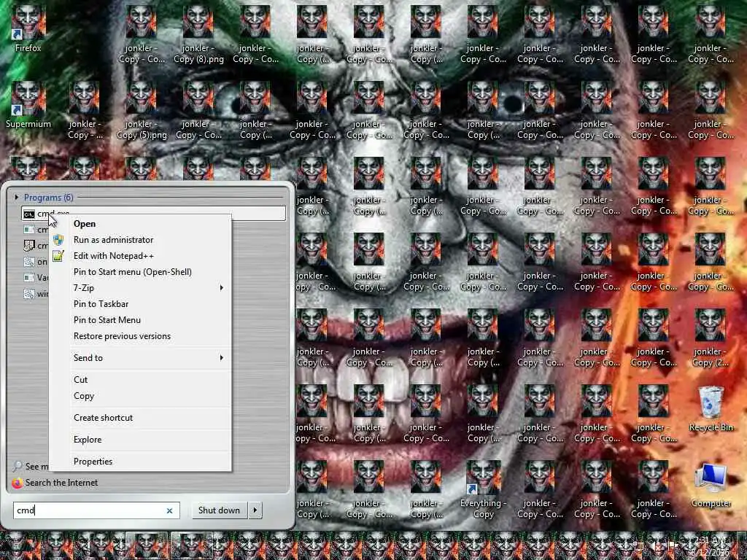
Task: Clear the search box with the X
Action: coord(169,510)
